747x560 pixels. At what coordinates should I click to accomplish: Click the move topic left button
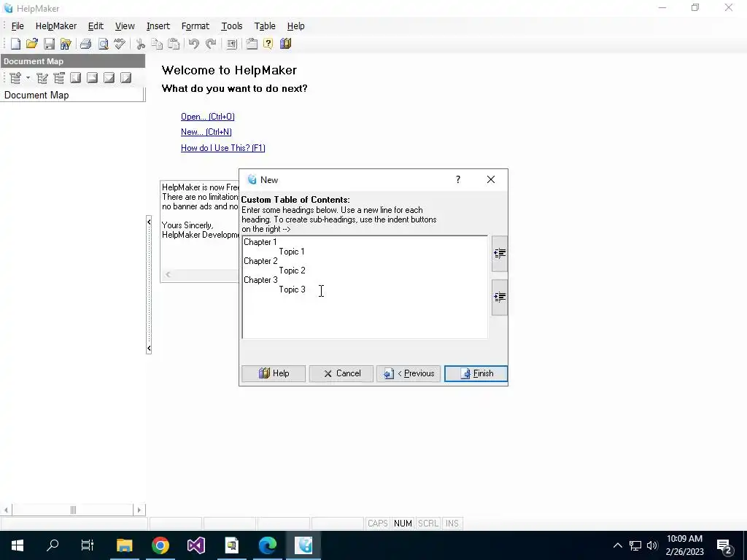(75, 77)
